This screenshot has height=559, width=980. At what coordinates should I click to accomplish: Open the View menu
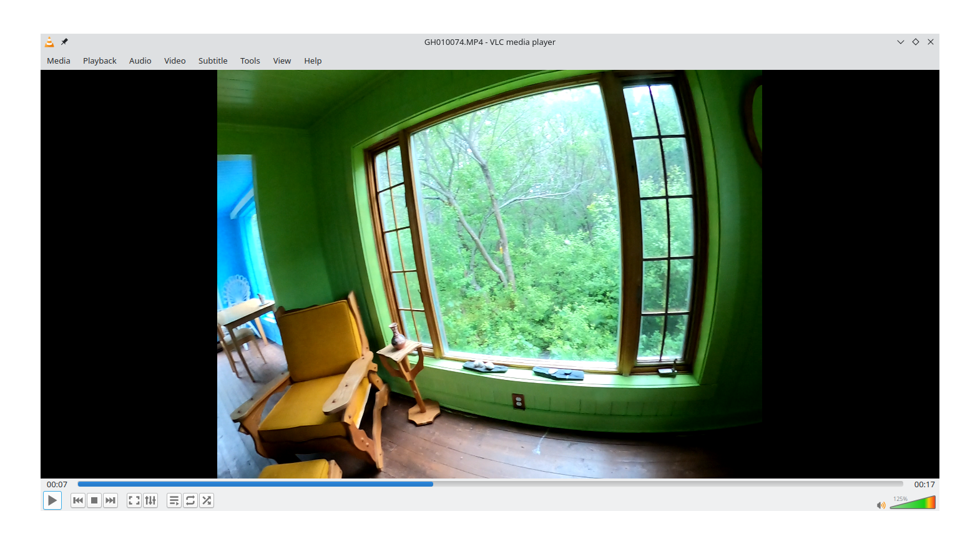(282, 61)
